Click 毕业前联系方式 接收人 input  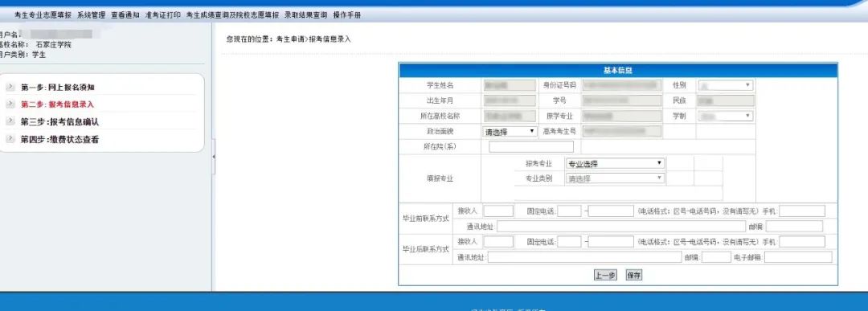[498, 211]
